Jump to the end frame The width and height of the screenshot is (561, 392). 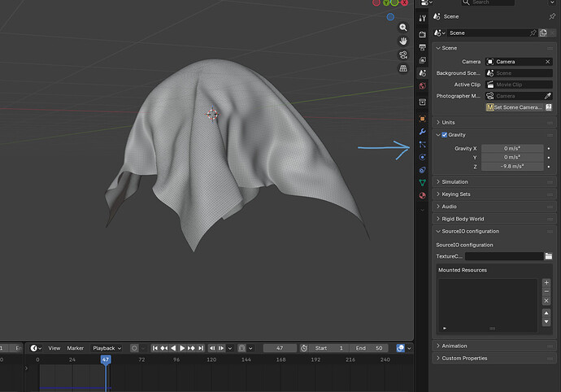tap(201, 348)
